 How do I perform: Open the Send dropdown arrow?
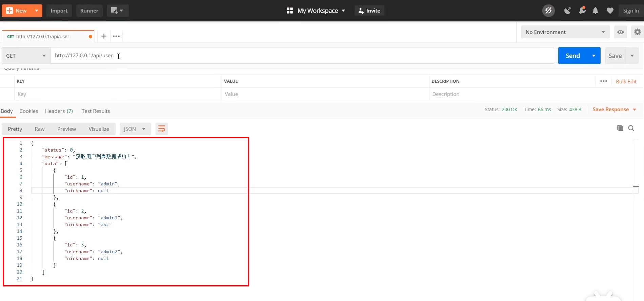[594, 56]
